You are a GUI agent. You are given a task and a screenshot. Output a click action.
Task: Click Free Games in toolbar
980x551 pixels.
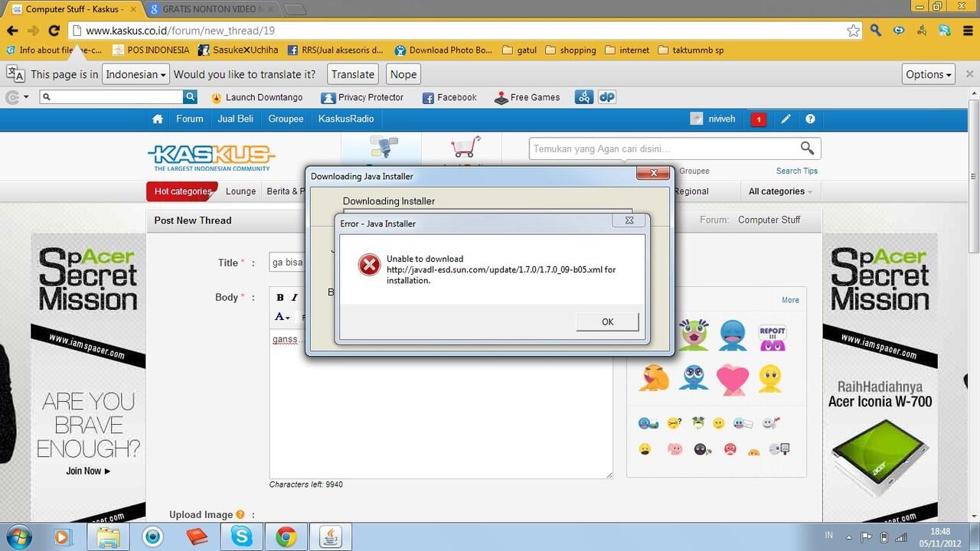[x=528, y=97]
